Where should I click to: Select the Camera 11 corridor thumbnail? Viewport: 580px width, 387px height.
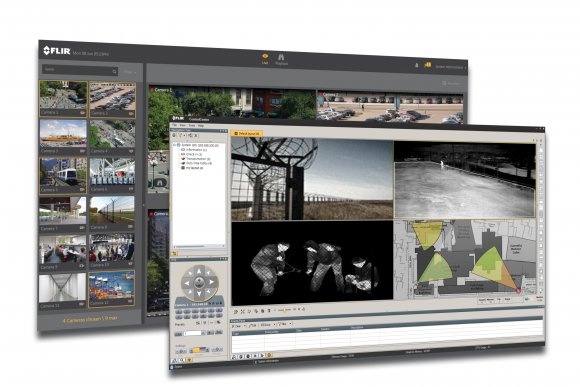(x=63, y=291)
